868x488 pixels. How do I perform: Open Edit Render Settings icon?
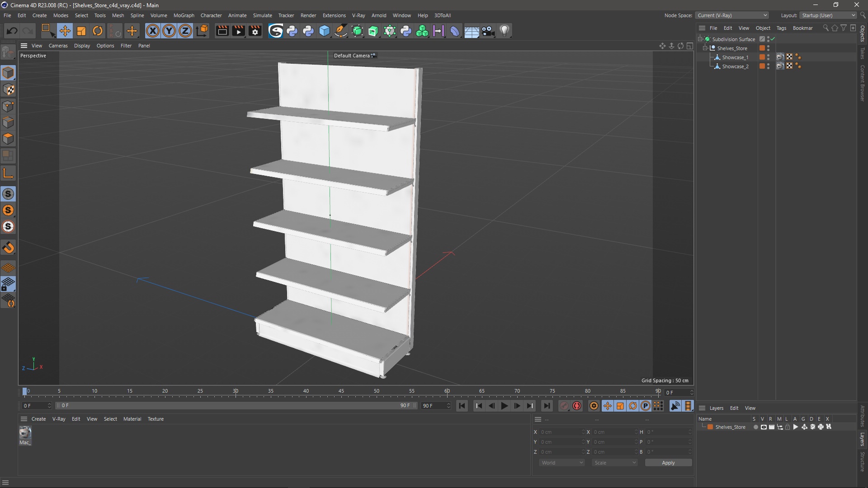click(255, 31)
